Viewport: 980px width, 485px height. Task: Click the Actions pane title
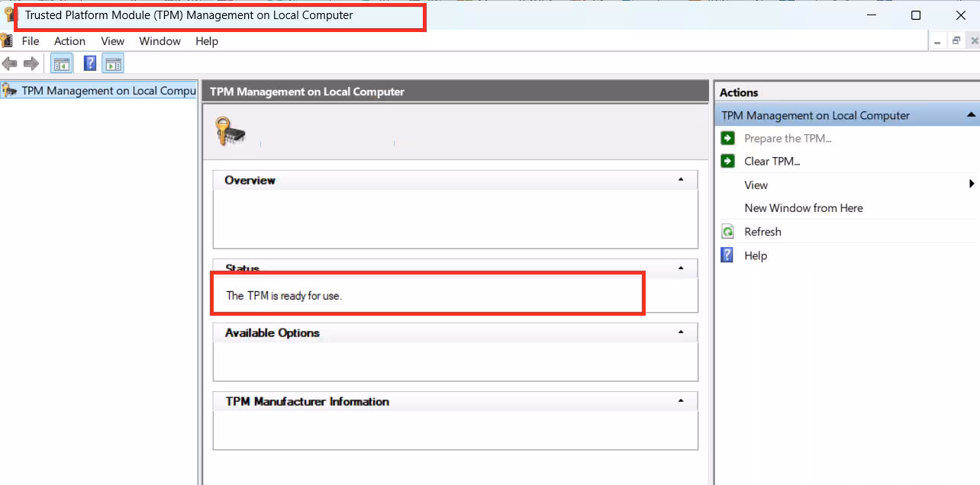tap(739, 92)
